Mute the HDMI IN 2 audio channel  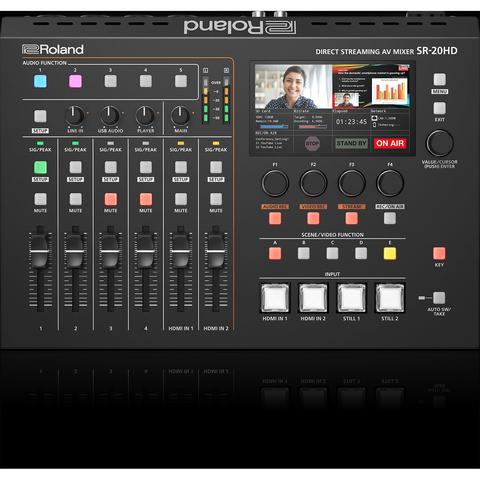[x=216, y=199]
